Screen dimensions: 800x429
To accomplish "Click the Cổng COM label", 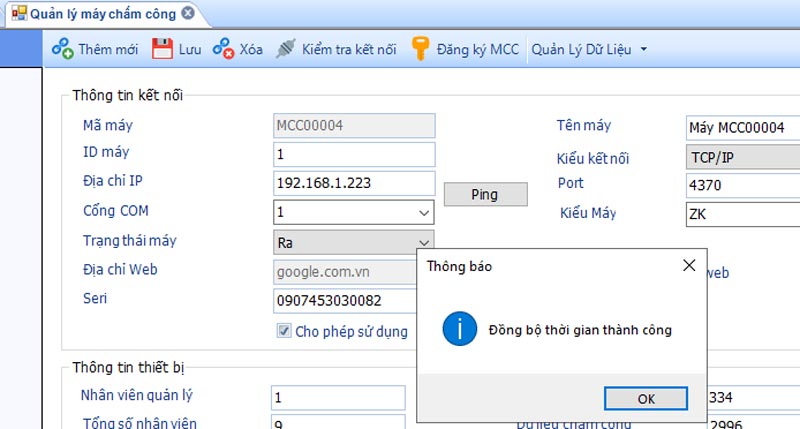I will click(x=116, y=211).
